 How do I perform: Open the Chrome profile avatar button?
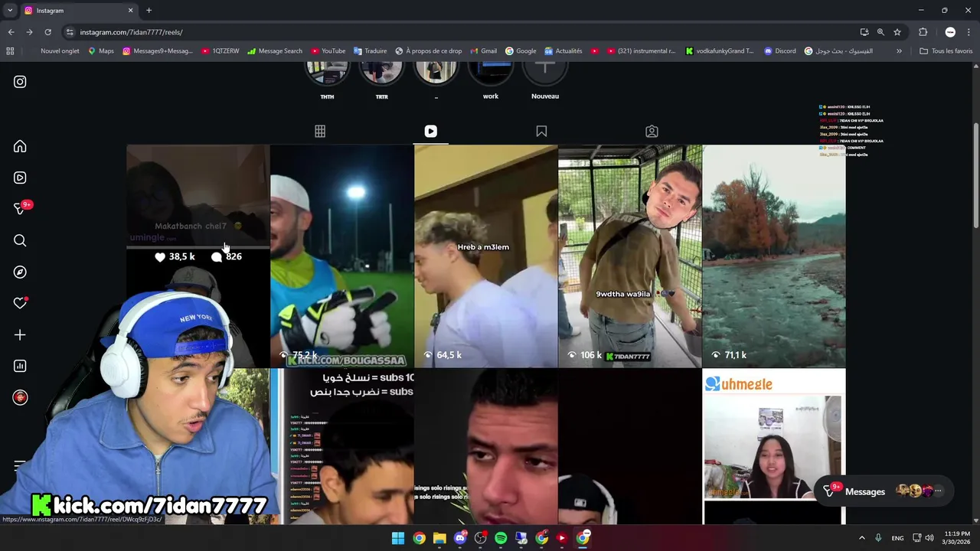pyautogui.click(x=950, y=32)
